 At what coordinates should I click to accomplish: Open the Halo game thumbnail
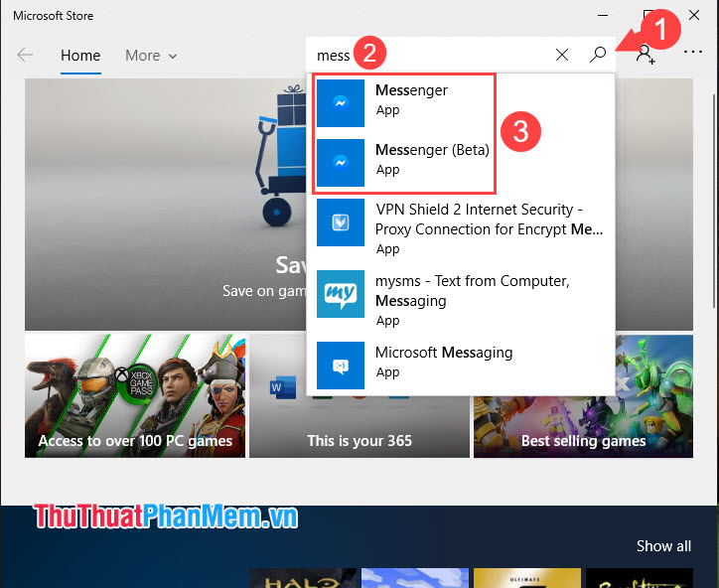click(x=303, y=578)
